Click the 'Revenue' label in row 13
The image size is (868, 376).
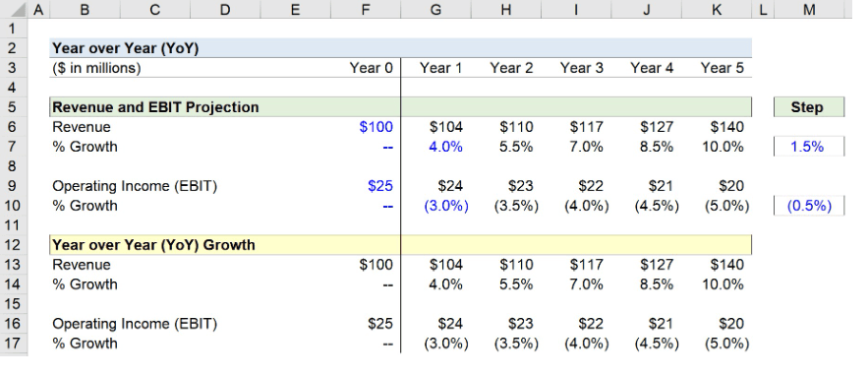(x=82, y=265)
